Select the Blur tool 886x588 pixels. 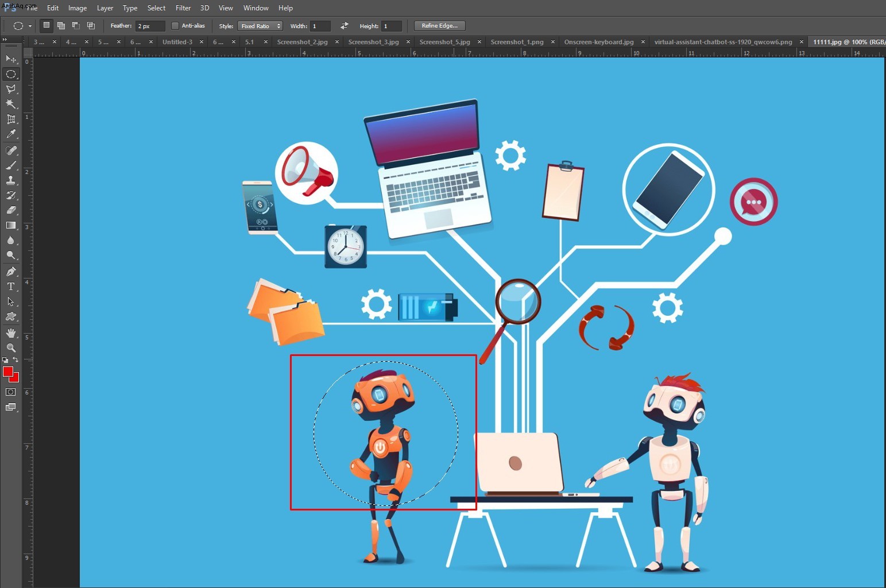[11, 240]
